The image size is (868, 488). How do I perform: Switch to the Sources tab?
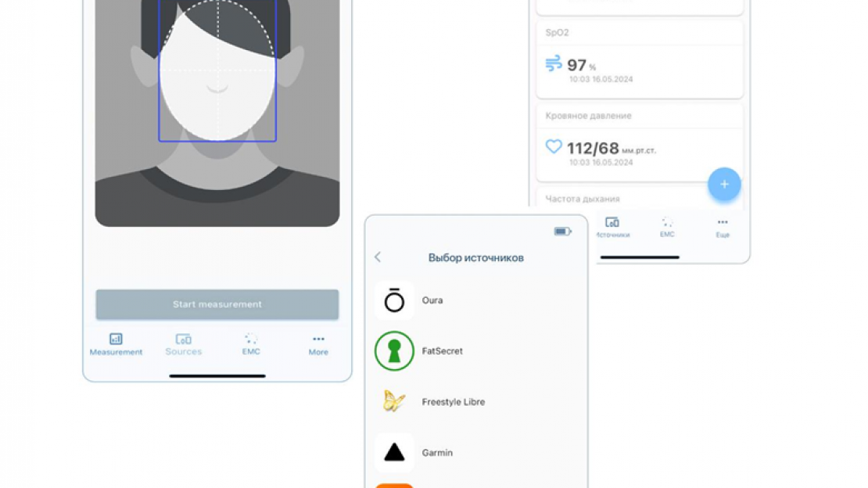(x=184, y=344)
